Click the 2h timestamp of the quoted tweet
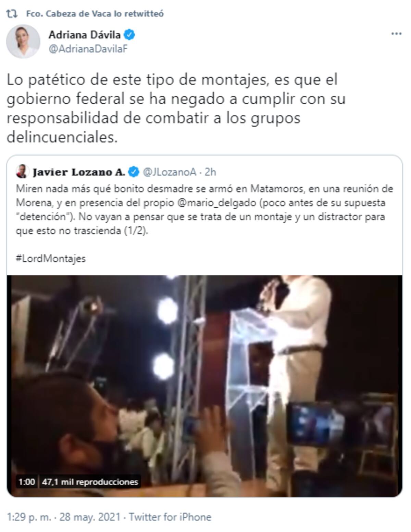The width and height of the screenshot is (411, 532). [210, 172]
